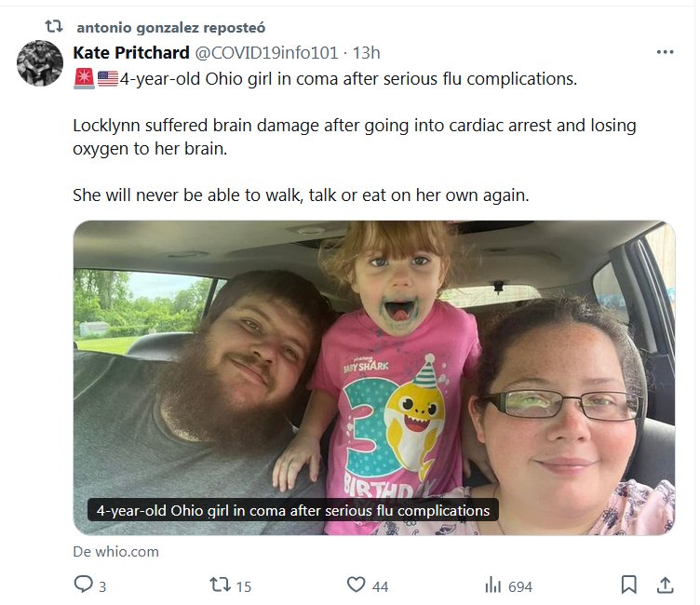Click the like count showing 44
Image resolution: width=700 pixels, height=605 pixels.
pyautogui.click(x=380, y=586)
